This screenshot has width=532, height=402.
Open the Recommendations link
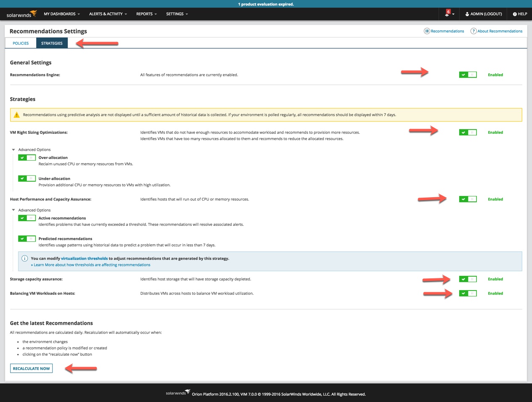447,31
